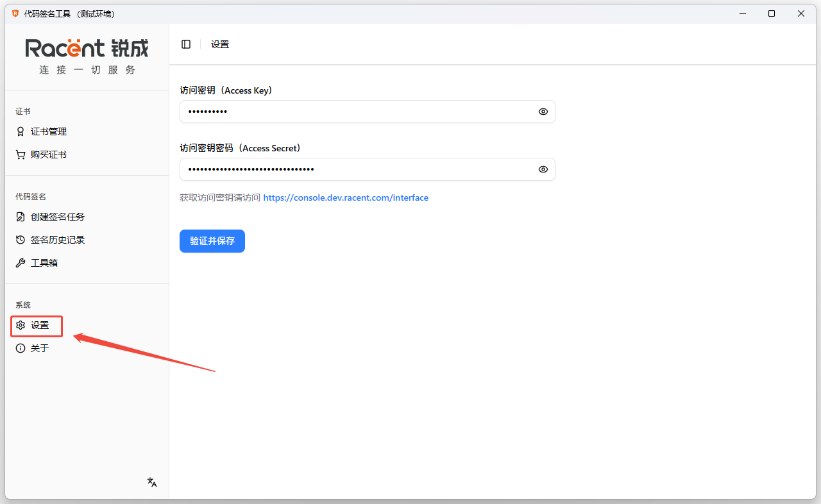Image resolution: width=821 pixels, height=504 pixels.
Task: Click the 设置 gear icon in sidebar
Action: tap(21, 325)
